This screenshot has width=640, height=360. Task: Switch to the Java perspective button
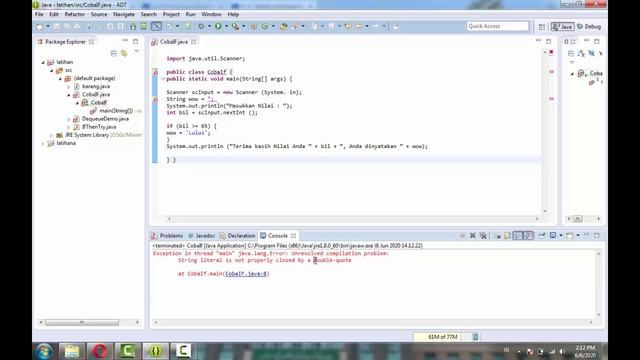click(x=562, y=27)
